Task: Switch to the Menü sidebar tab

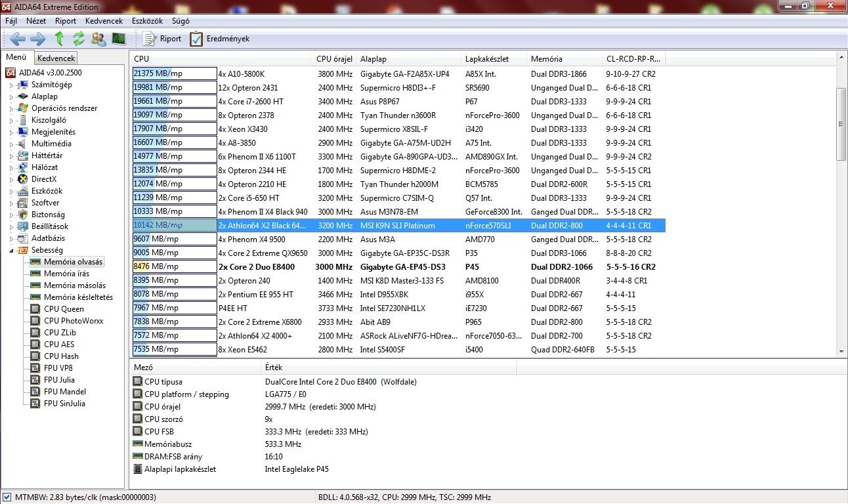Action: point(16,57)
